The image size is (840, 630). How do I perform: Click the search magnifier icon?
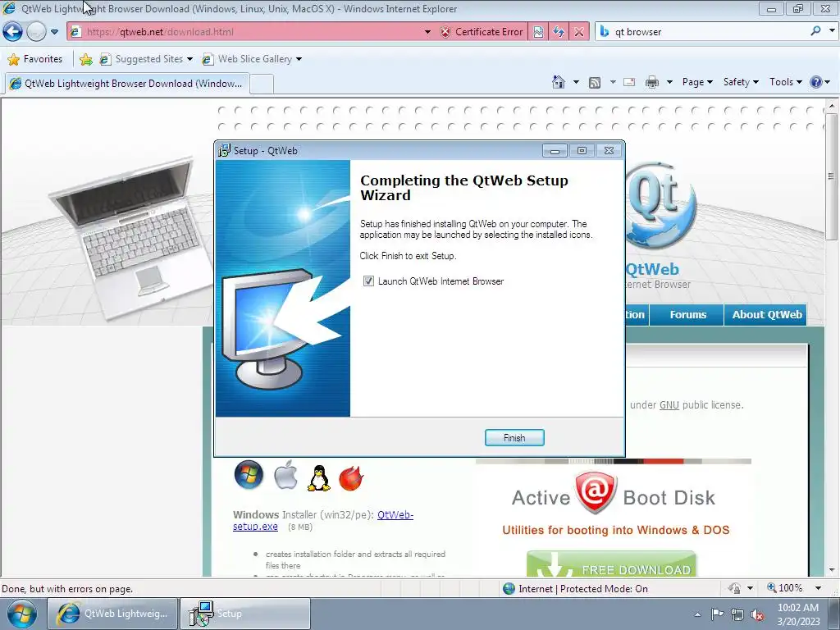[816, 31]
